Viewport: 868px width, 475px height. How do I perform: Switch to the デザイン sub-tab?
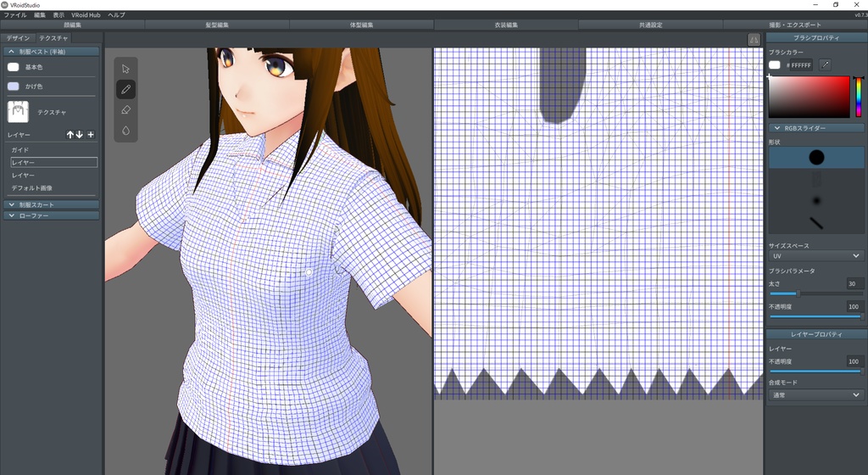tap(19, 38)
